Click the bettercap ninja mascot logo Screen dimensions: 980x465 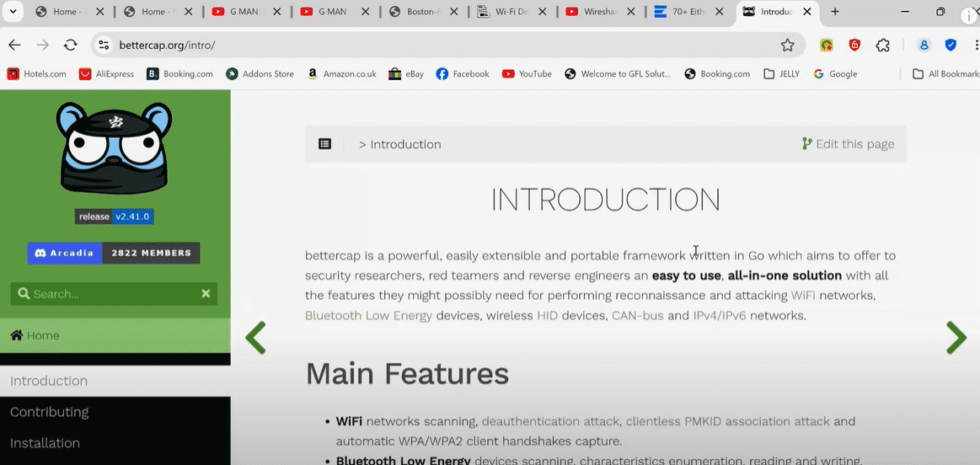(115, 147)
